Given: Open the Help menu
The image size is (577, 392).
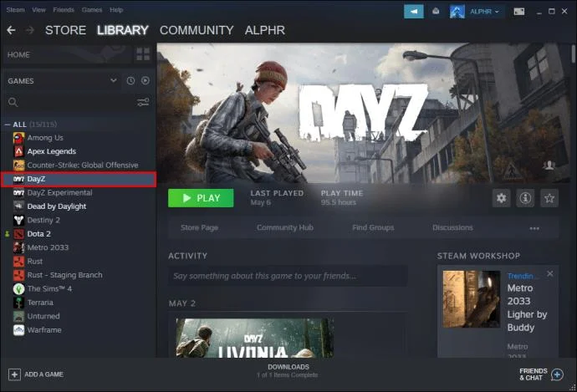Looking at the screenshot, I should [116, 10].
